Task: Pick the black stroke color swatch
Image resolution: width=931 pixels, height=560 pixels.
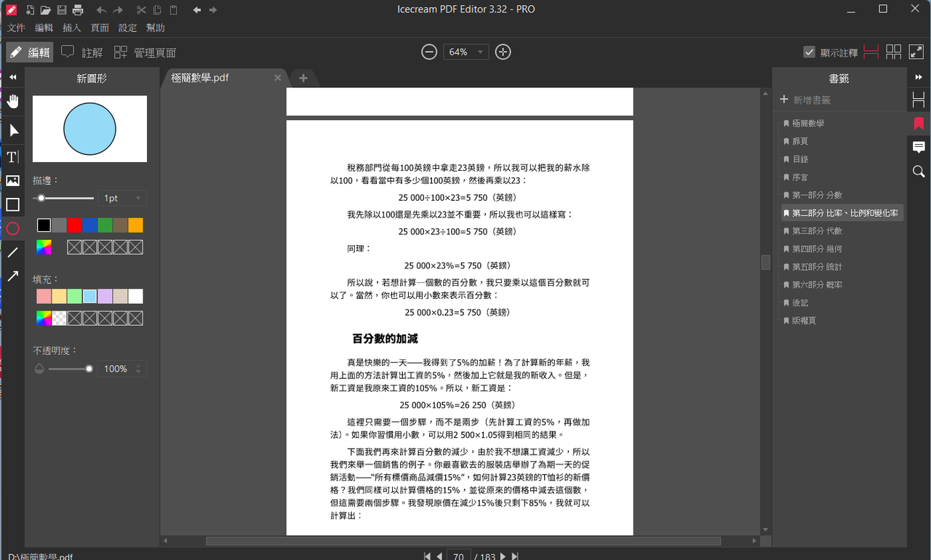Action: pyautogui.click(x=44, y=225)
